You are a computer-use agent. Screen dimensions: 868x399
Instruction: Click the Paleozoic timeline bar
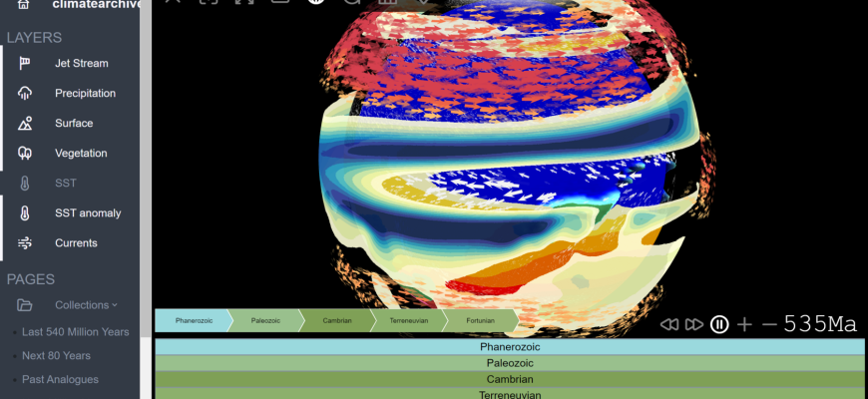click(x=509, y=363)
